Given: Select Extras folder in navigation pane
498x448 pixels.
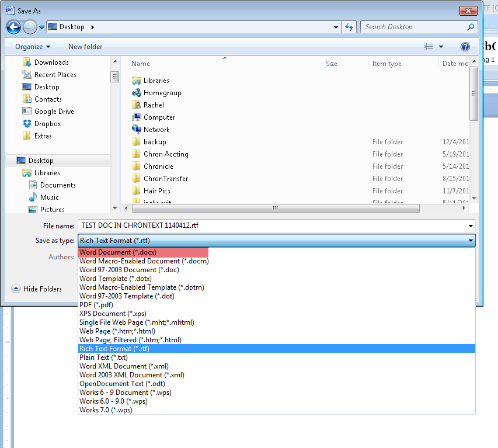Looking at the screenshot, I should (37, 136).
